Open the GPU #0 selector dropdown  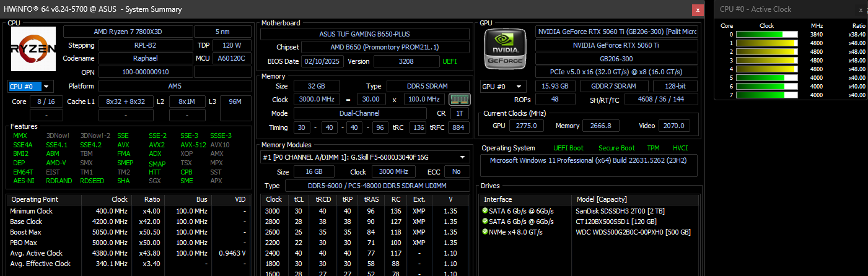pos(504,86)
